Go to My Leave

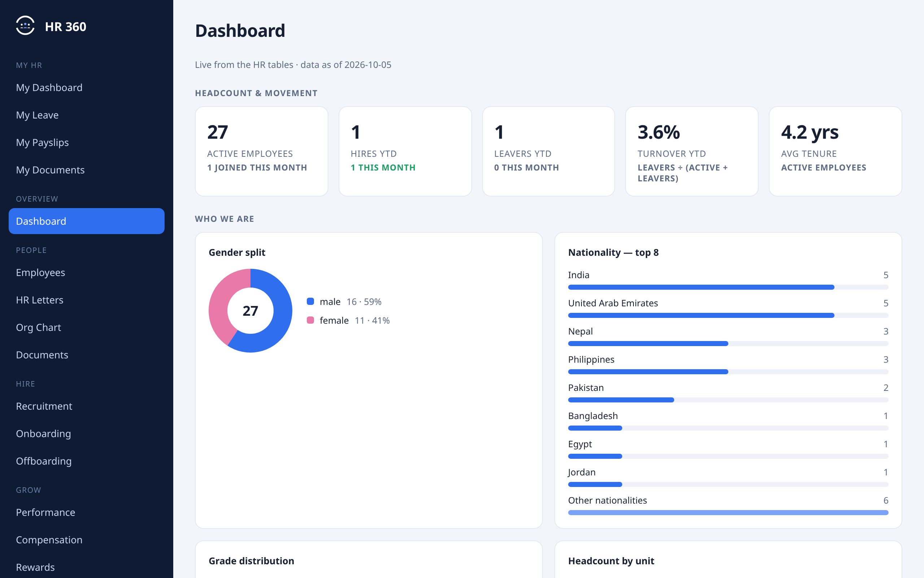pyautogui.click(x=87, y=115)
